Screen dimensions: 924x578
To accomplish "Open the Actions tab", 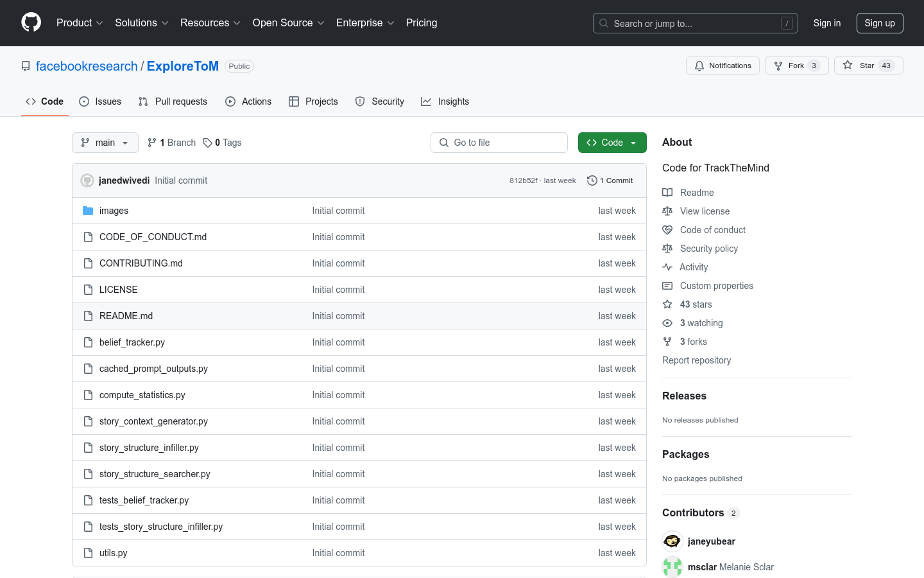I will 248,101.
